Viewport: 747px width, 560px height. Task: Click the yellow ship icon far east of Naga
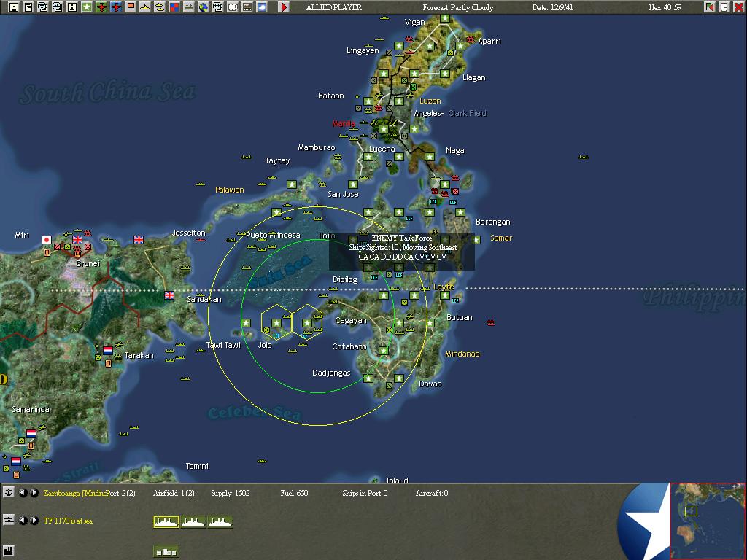(x=584, y=157)
